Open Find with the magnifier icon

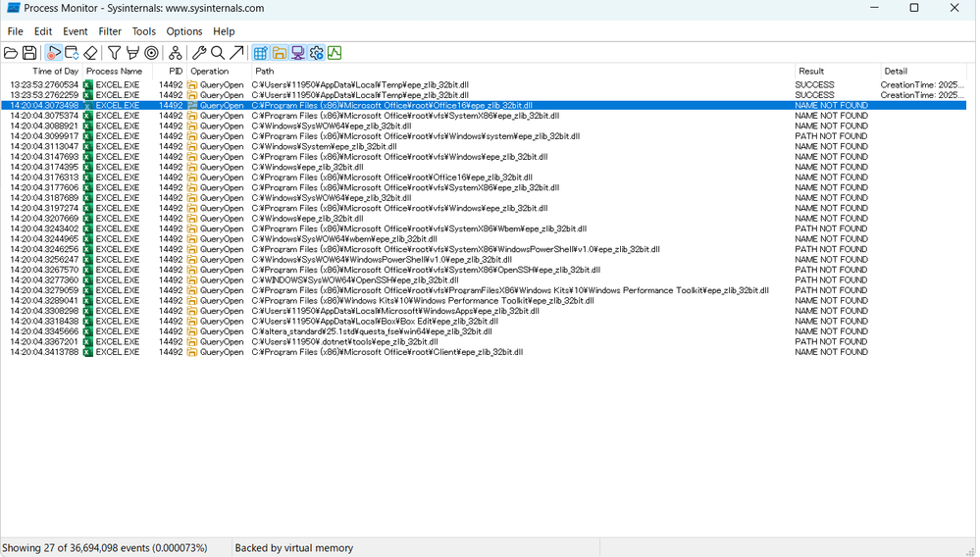(x=218, y=53)
